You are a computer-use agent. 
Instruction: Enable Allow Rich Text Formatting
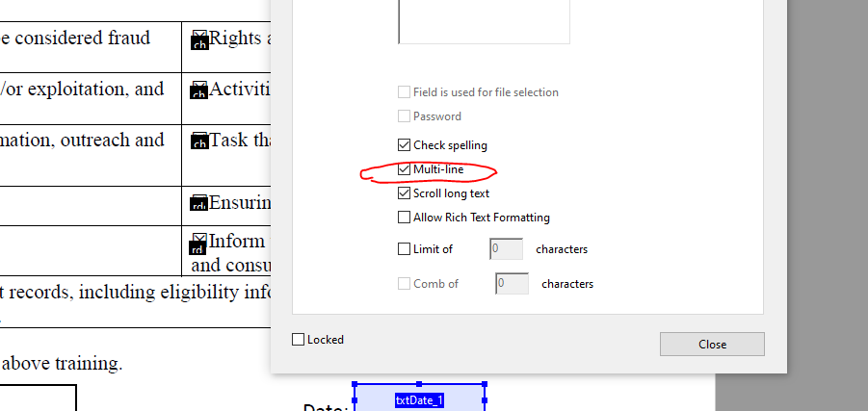(404, 218)
